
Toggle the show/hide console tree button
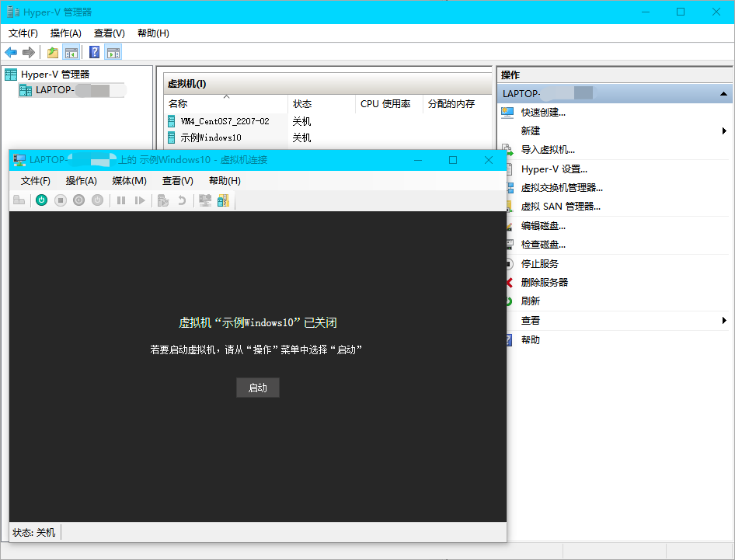click(71, 53)
